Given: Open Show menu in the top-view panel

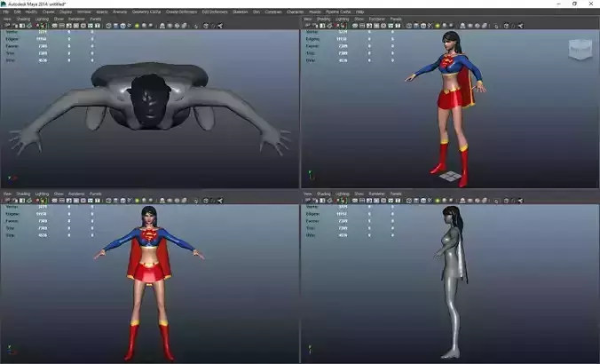Looking at the screenshot, I should click(59, 19).
